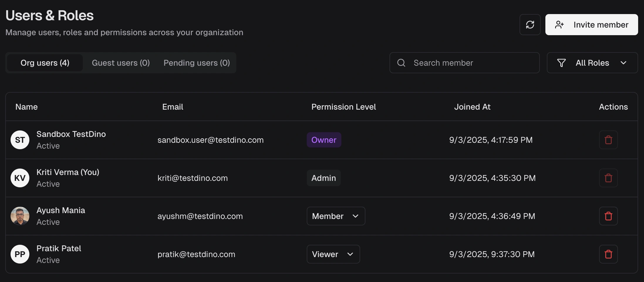The image size is (644, 282).
Task: Click the pratik@testdino.com email address
Action: (x=196, y=254)
